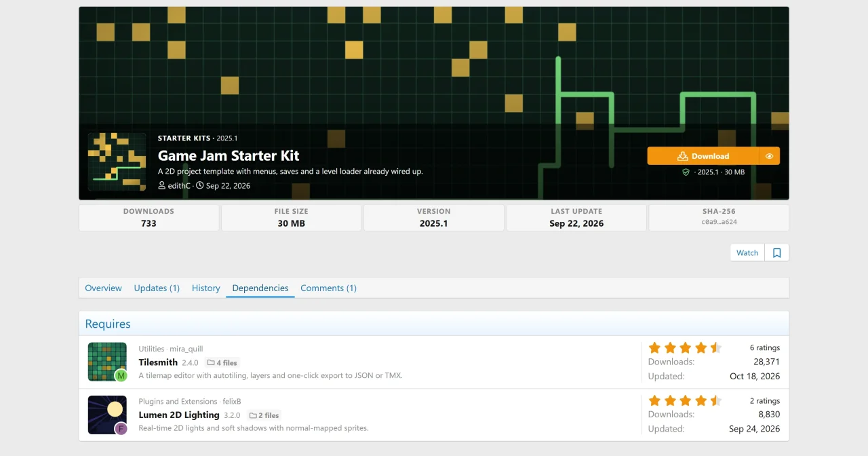Viewport: 868px width, 456px height.
Task: Click the Tilesmith resource thumbnail
Action: point(107,362)
